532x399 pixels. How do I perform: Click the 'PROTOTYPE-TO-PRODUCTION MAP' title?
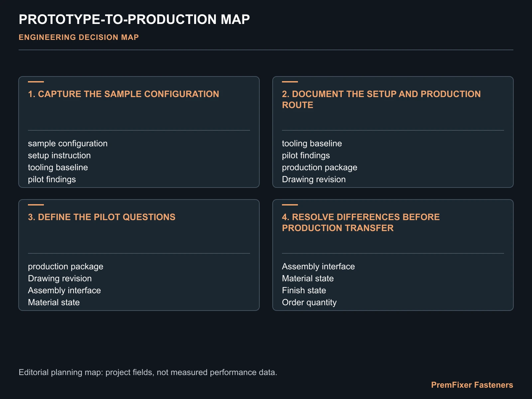(134, 19)
